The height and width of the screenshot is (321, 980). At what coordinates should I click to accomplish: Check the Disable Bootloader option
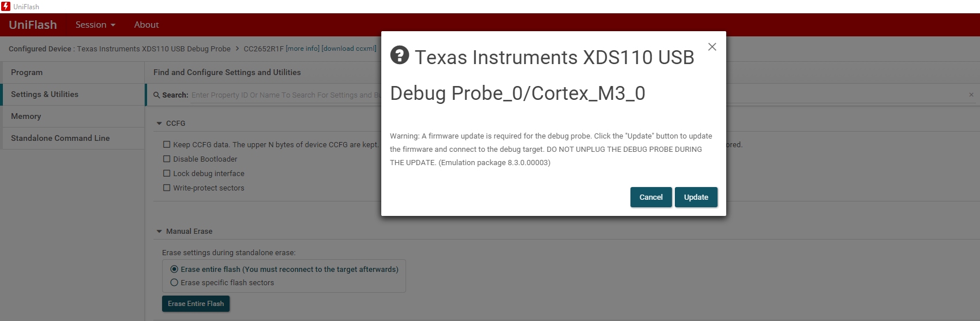click(x=167, y=159)
